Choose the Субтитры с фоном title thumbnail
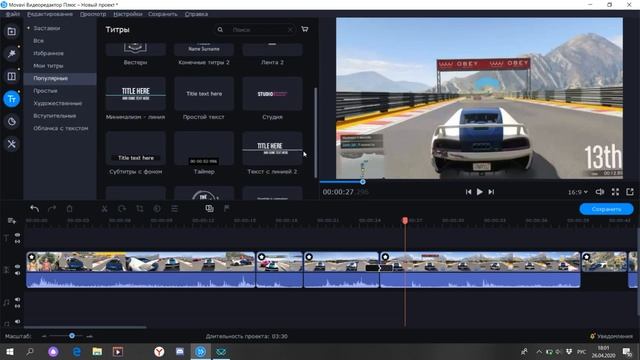 (136, 149)
